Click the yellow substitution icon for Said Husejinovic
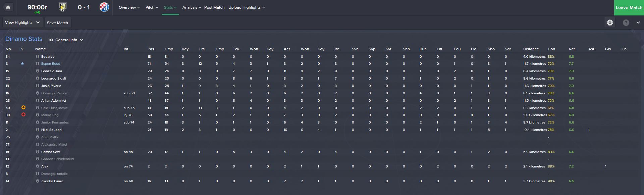The image size is (644, 195). [23, 108]
